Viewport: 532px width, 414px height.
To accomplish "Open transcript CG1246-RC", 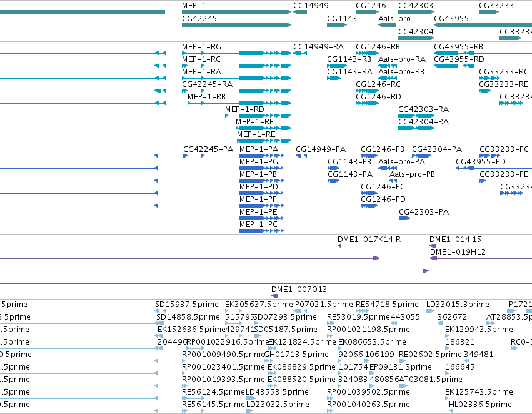I will click(378, 84).
